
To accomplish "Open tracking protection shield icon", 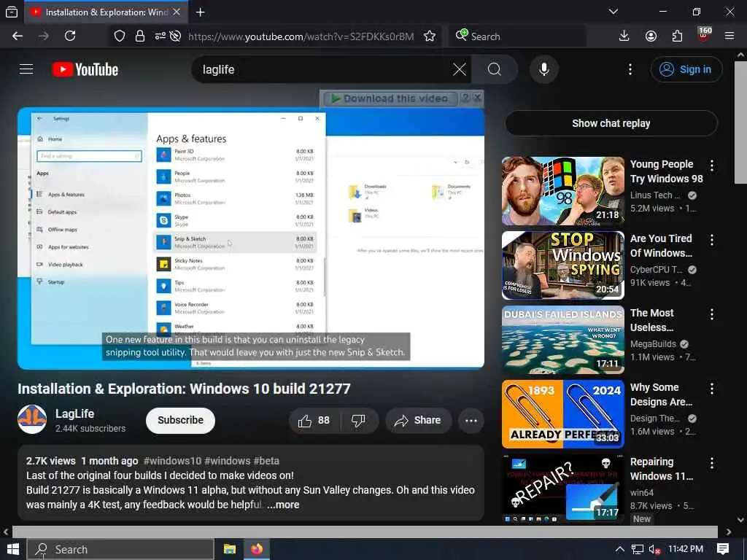I will [120, 36].
